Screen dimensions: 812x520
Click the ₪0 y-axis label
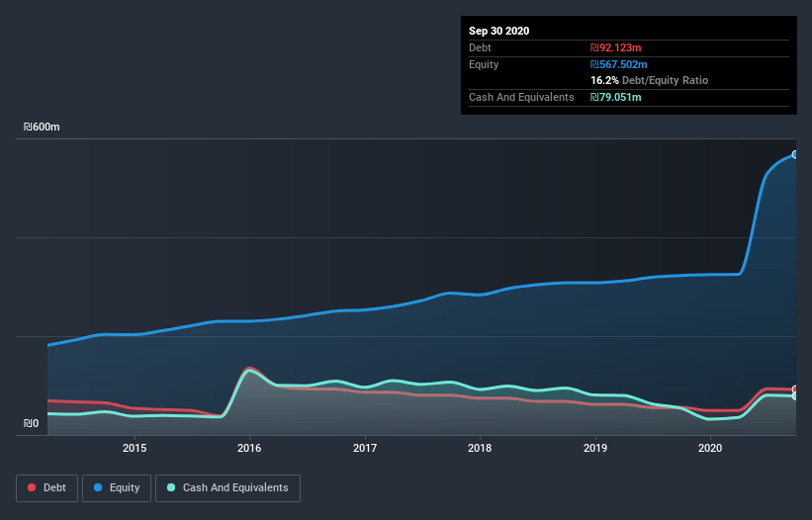31,423
